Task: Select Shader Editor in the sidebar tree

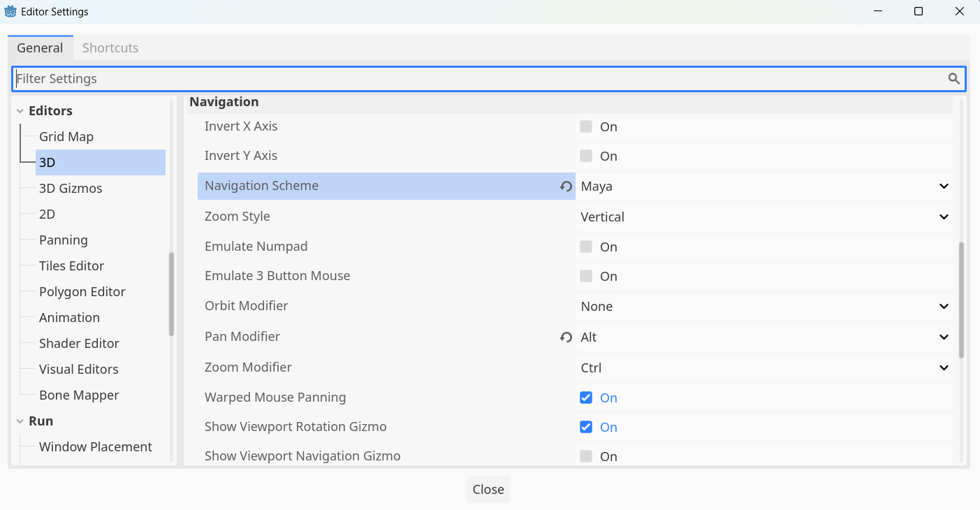Action: tap(79, 344)
